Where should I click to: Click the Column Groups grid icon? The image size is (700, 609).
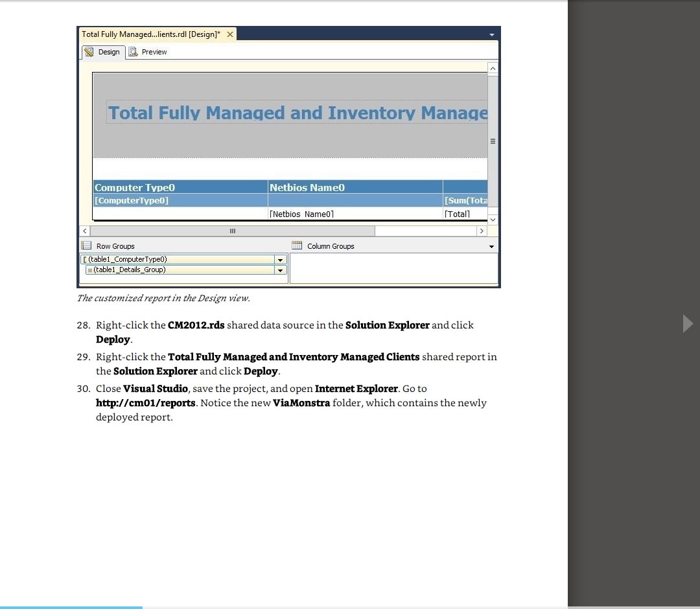297,246
